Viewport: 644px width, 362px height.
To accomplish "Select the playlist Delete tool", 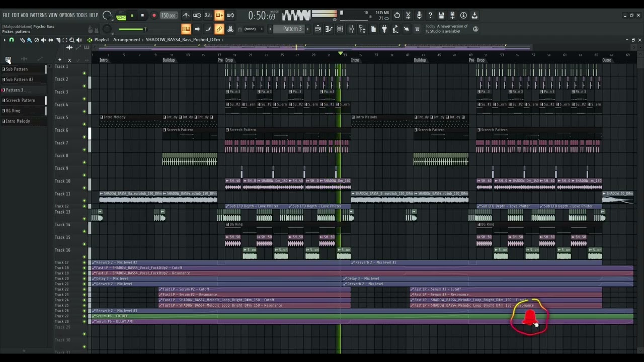I will pyautogui.click(x=36, y=40).
